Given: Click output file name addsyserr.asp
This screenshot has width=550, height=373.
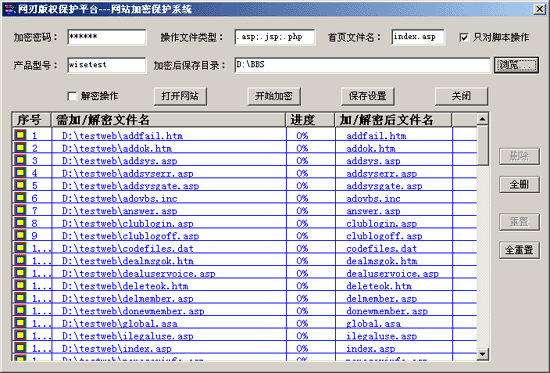Looking at the screenshot, I should click(x=382, y=173).
